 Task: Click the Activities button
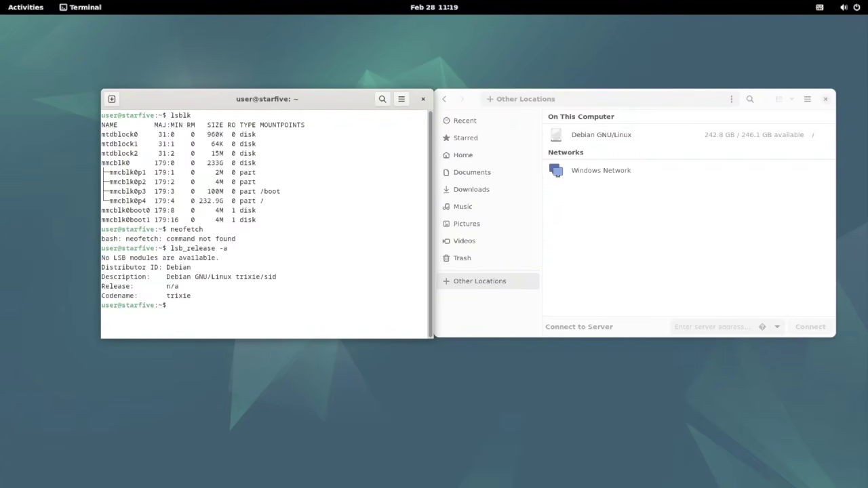26,7
